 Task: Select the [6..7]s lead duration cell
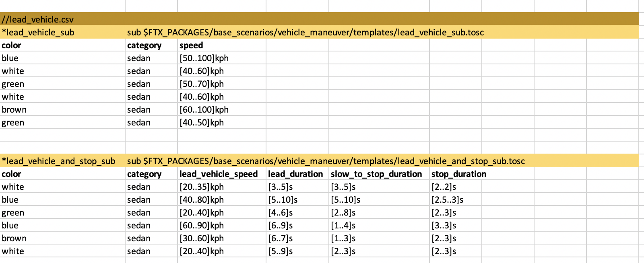tap(281, 238)
